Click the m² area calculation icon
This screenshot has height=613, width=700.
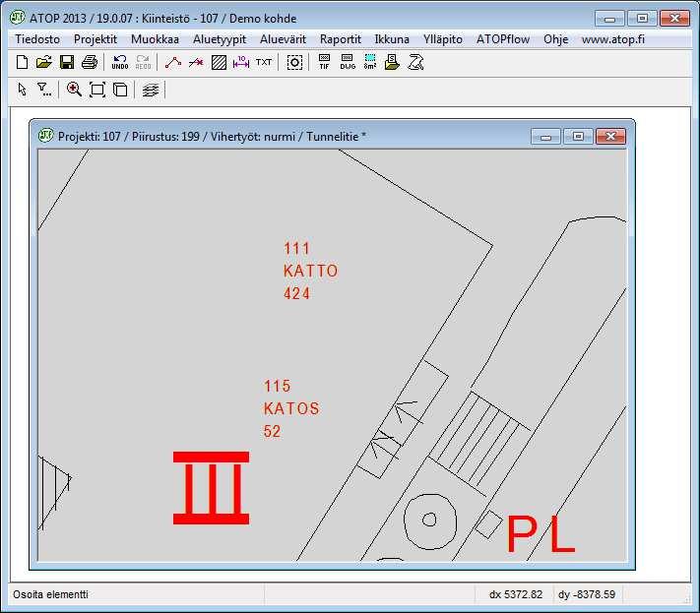point(369,62)
